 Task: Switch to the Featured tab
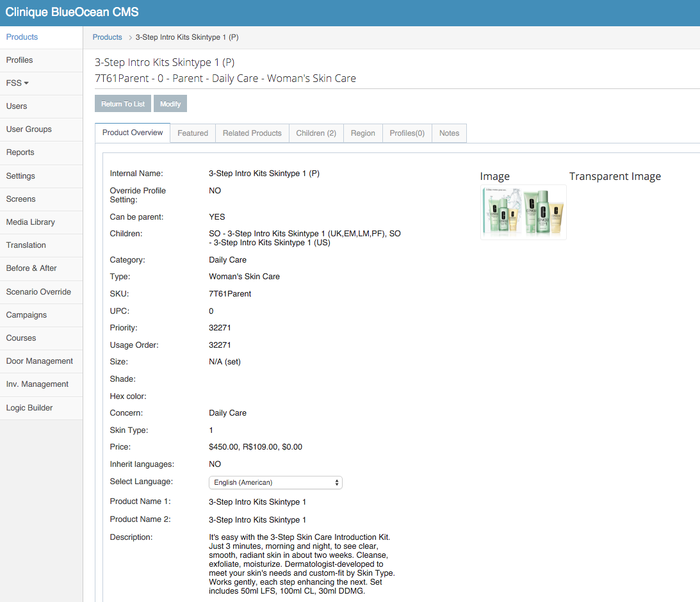pyautogui.click(x=193, y=133)
